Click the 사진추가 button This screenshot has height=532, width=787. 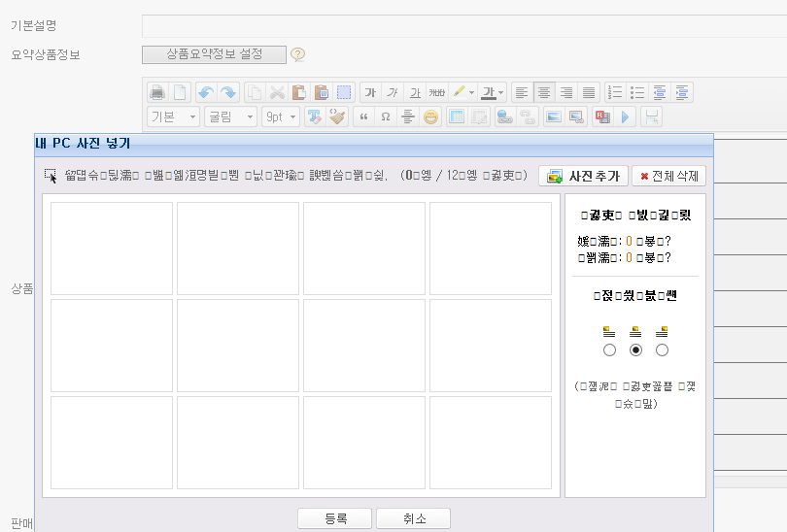(x=583, y=176)
